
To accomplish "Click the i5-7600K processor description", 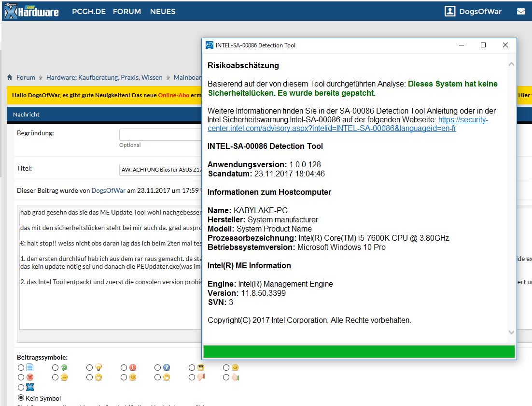I will [374, 238].
